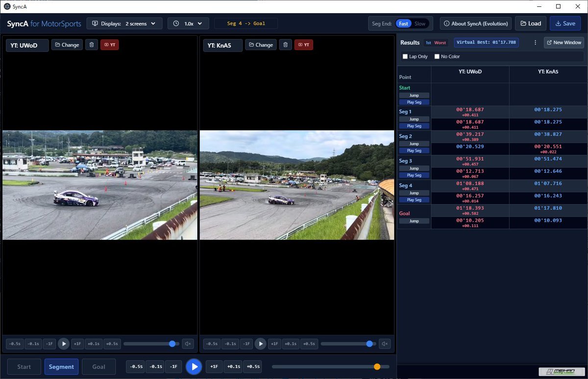Step UWoD video forward one frame

(77, 344)
